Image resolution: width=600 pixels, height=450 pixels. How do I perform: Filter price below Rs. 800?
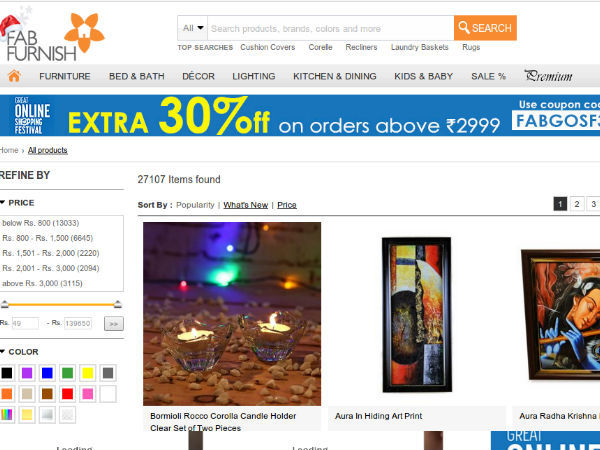tap(41, 223)
